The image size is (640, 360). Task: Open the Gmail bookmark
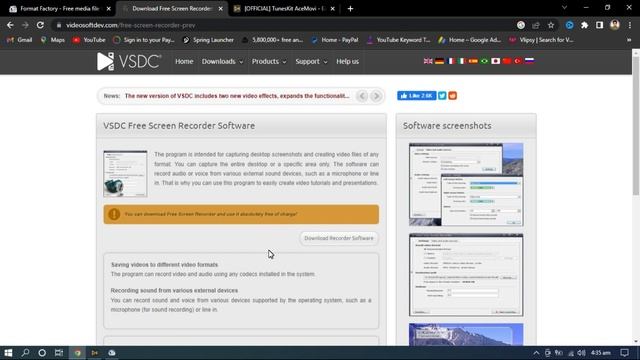[x=19, y=40]
